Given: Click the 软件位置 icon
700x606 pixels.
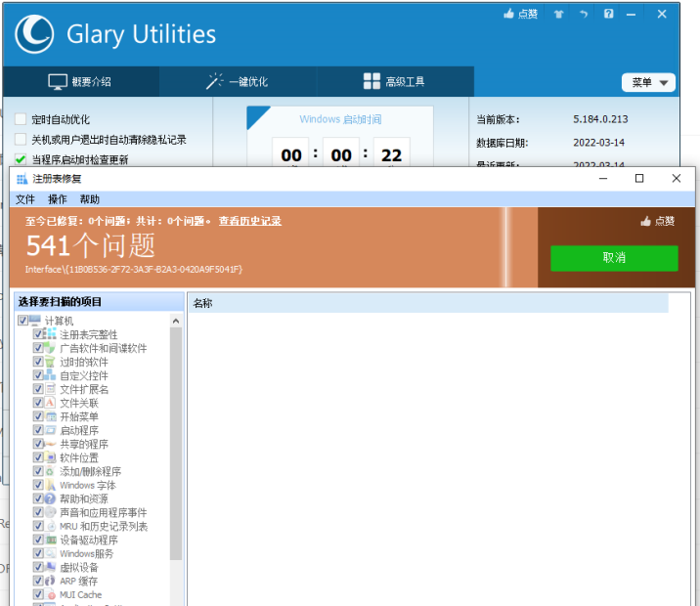Looking at the screenshot, I should click(x=51, y=457).
